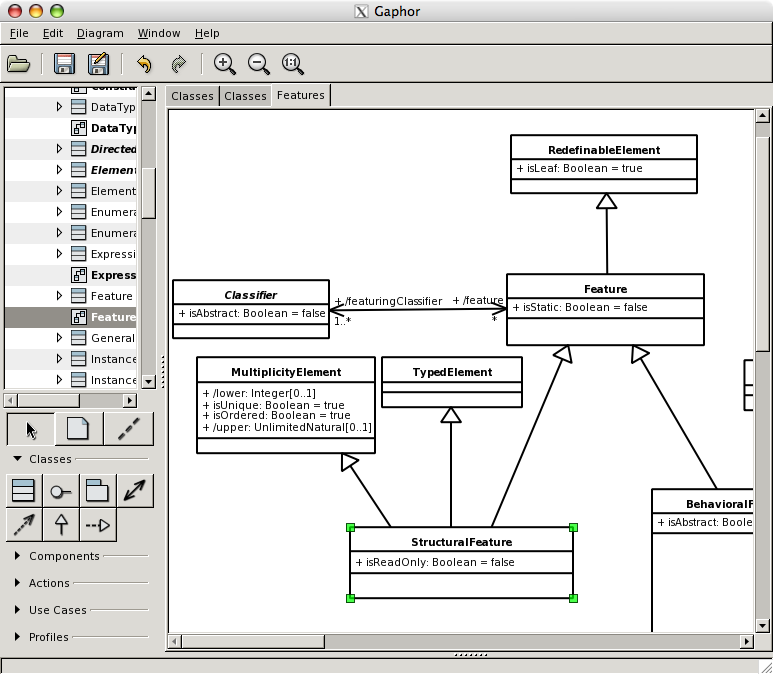Click the General class icon in tree
Viewport: 773px width, 674px height.
point(78,338)
